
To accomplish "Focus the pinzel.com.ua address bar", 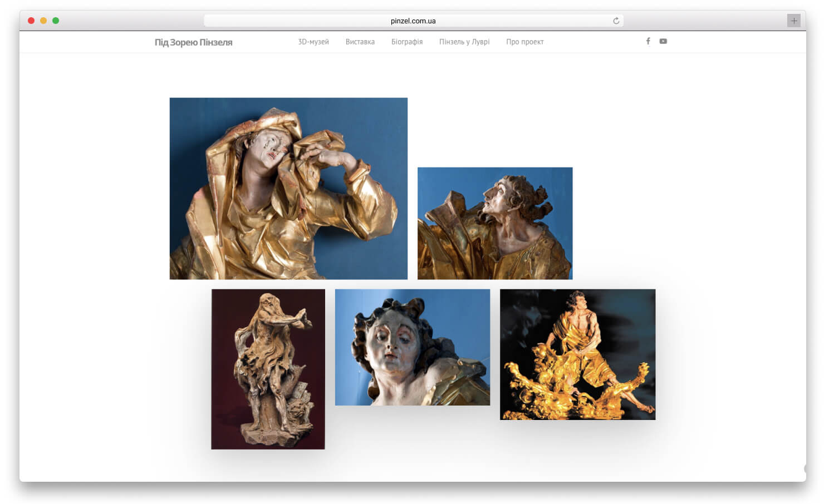I will 413,21.
